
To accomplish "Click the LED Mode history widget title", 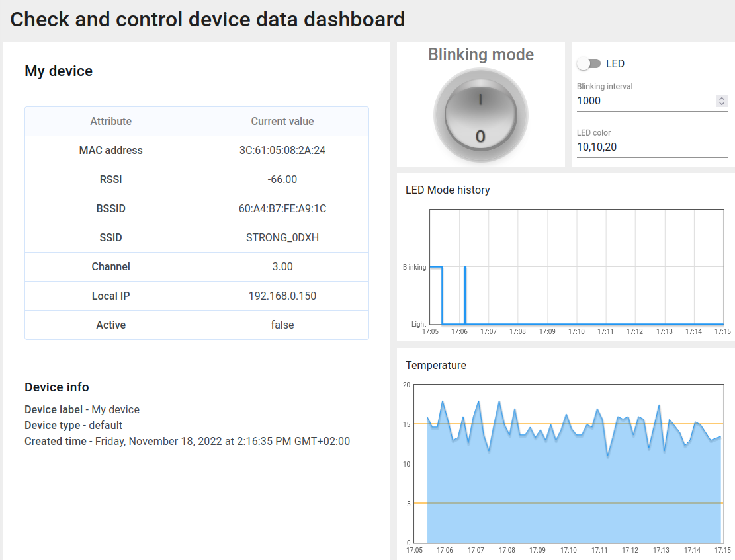I will click(447, 190).
